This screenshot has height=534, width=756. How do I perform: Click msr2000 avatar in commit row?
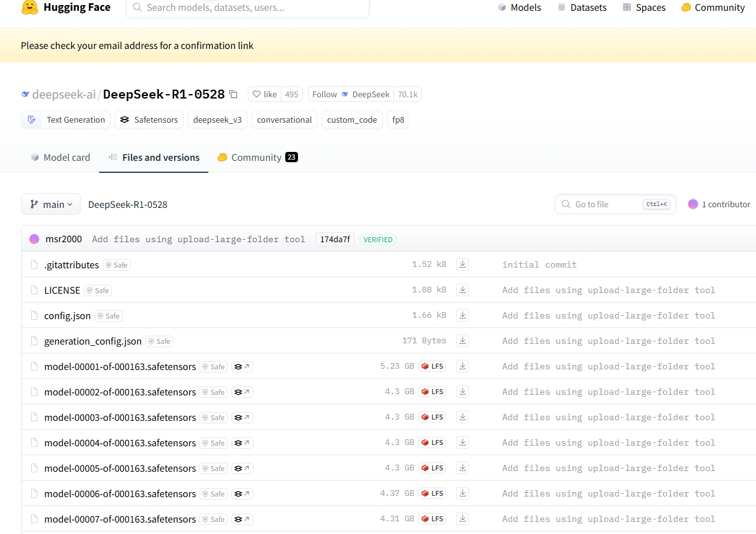pyautogui.click(x=34, y=239)
